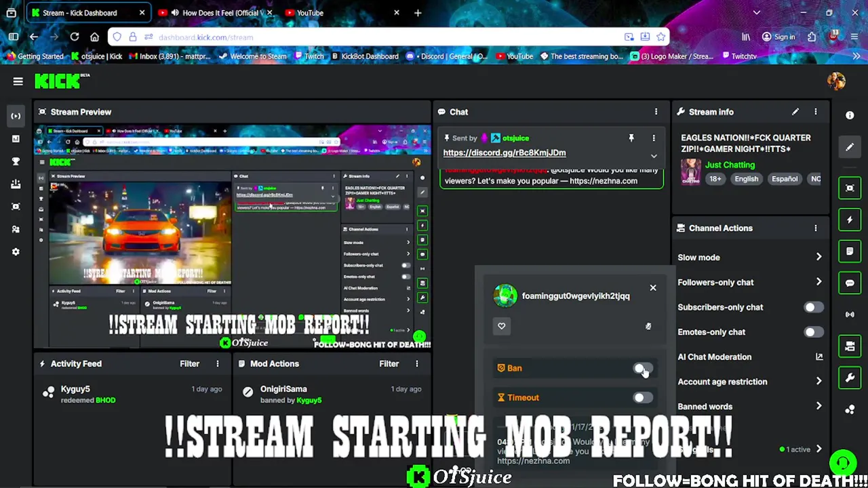Click the pin icon on the pinned chat message

click(x=631, y=138)
